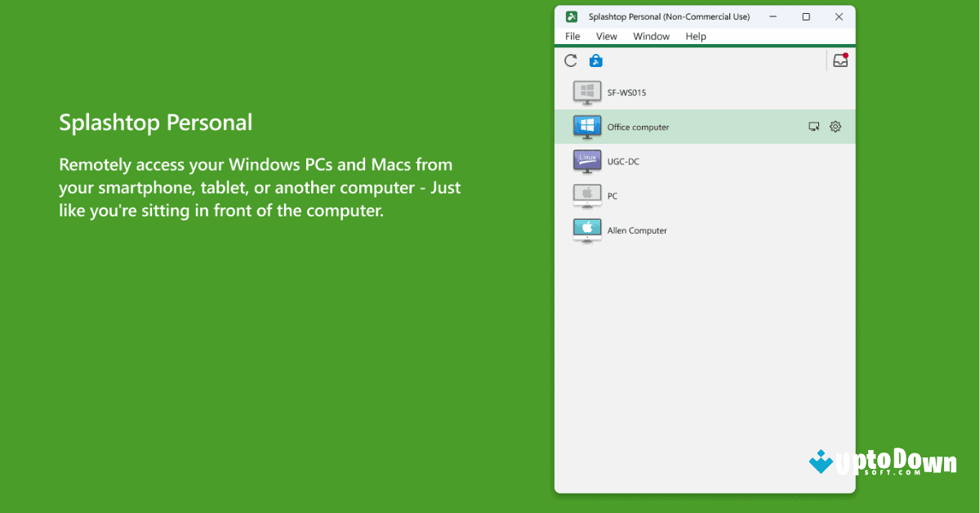Viewport: 980px width, 513px height.
Task: Open the blue Splashtop store bag icon
Action: [595, 60]
